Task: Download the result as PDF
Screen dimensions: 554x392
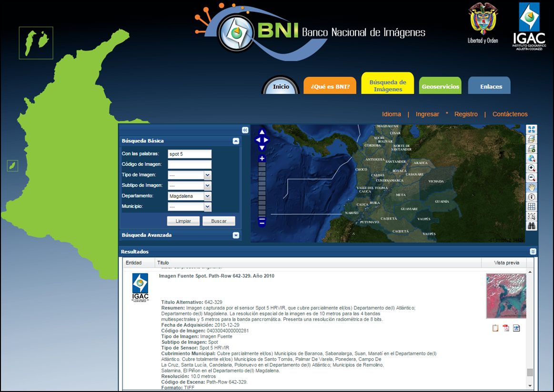Action: coord(506,328)
